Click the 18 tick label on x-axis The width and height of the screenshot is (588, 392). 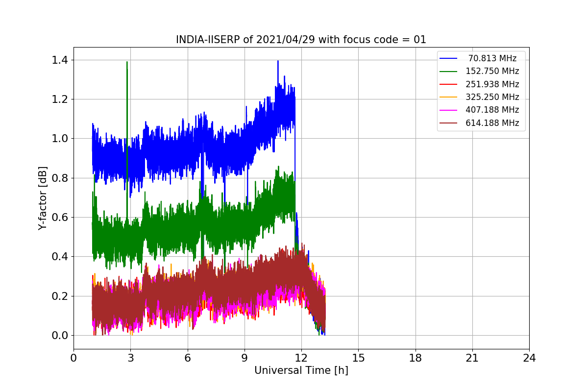tap(415, 358)
